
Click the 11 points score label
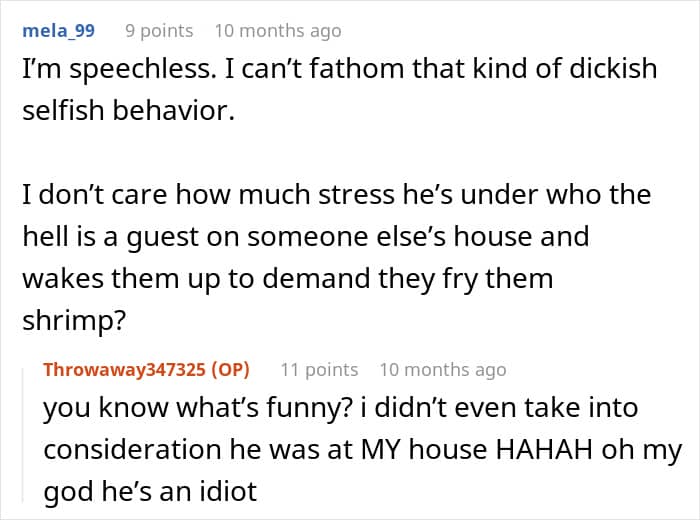point(319,370)
